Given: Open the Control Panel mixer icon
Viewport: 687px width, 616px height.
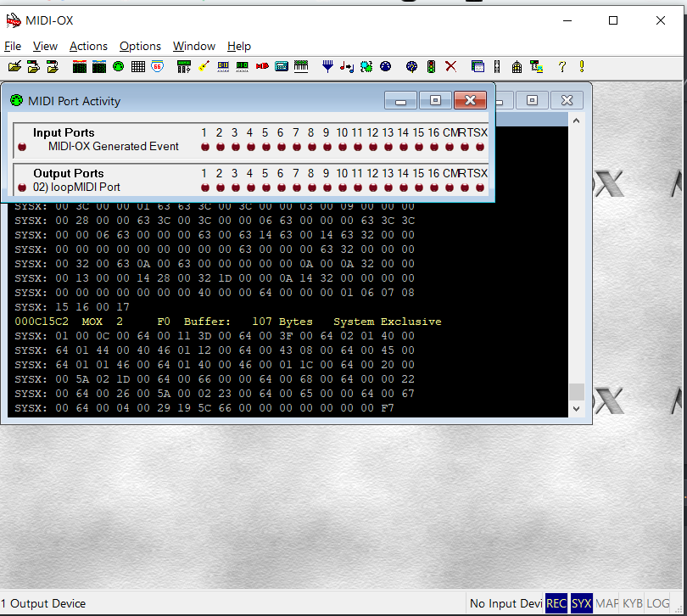Looking at the screenshot, I should [x=184, y=67].
